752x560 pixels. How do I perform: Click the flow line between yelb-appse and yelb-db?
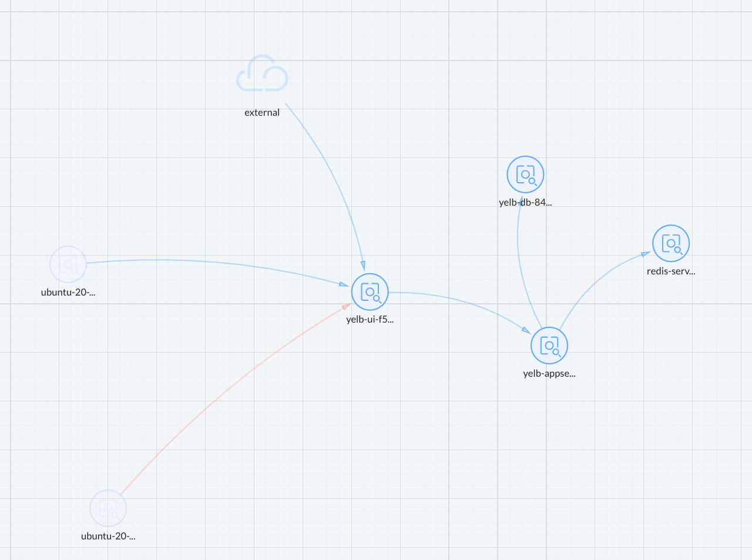[521, 264]
